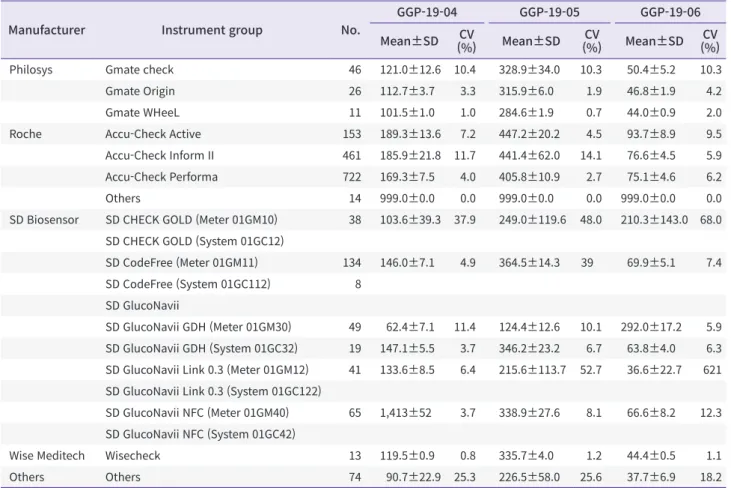Select the Gmate WHeeL instrument cell
Viewport: 731px width, 488px height.
(142, 113)
